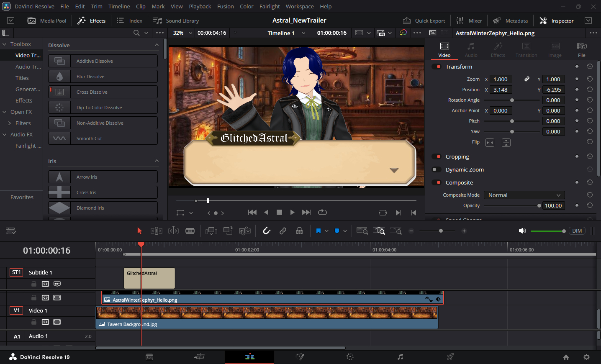Mute audio with the speaker icon
The width and height of the screenshot is (601, 364).
tap(522, 231)
